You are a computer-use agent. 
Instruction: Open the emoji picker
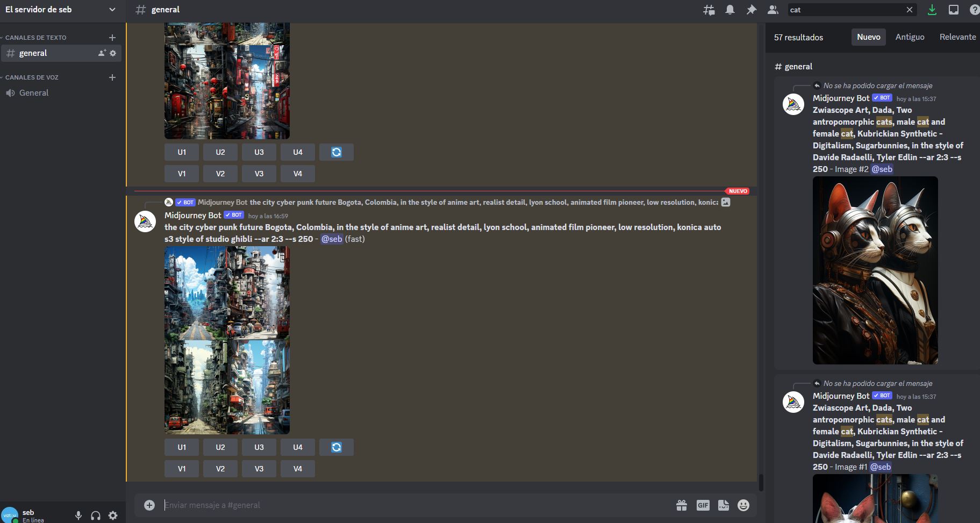(x=743, y=505)
